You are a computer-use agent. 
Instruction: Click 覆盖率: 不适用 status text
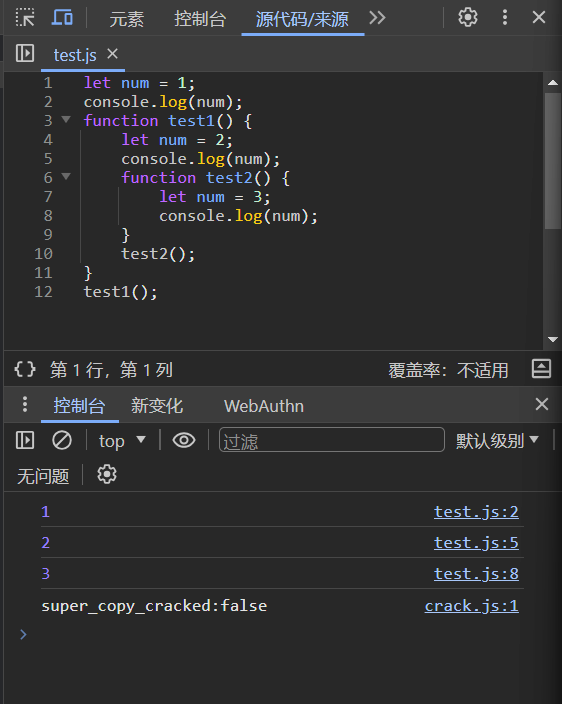click(x=448, y=370)
